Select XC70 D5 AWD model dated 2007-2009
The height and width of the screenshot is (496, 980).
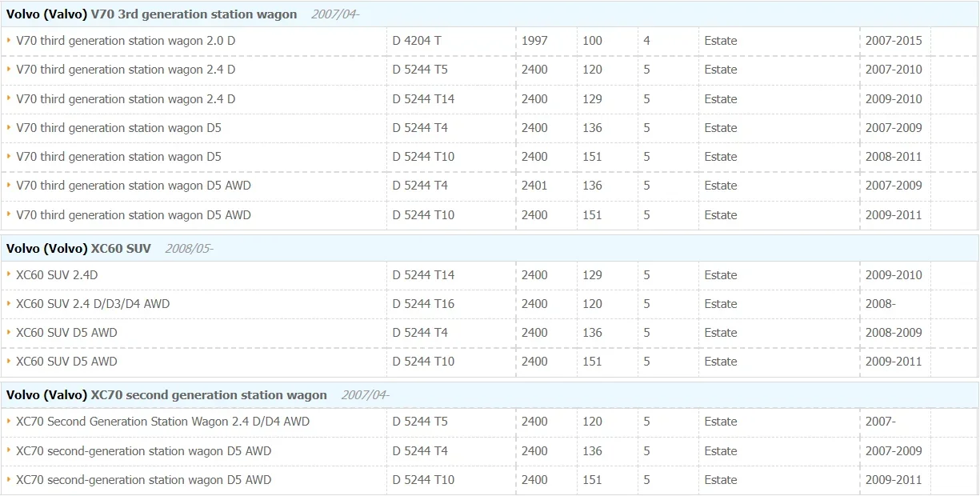click(143, 451)
